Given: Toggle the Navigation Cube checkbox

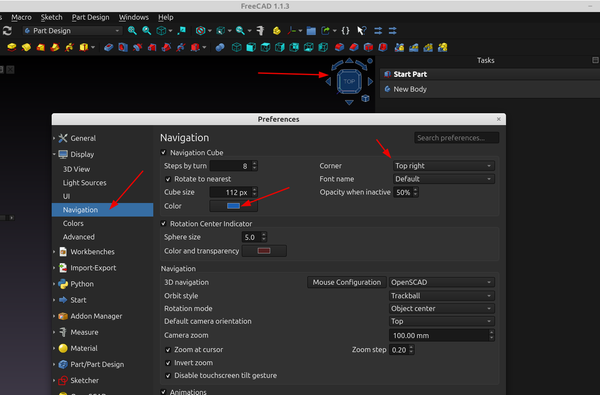Looking at the screenshot, I should pos(163,152).
